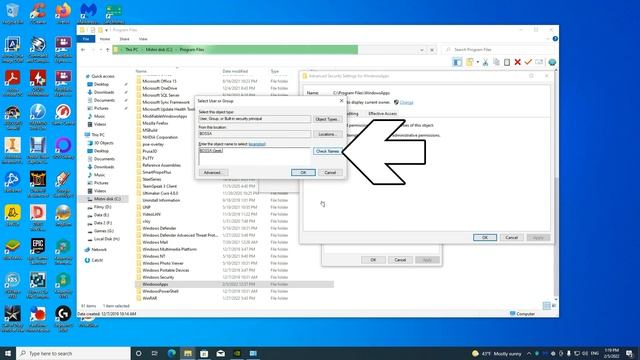Click the Paste clipboard icon
640x360 pixels.
coord(507,62)
